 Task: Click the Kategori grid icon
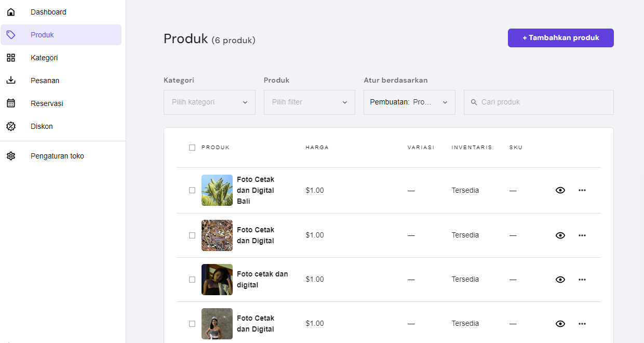(x=11, y=57)
